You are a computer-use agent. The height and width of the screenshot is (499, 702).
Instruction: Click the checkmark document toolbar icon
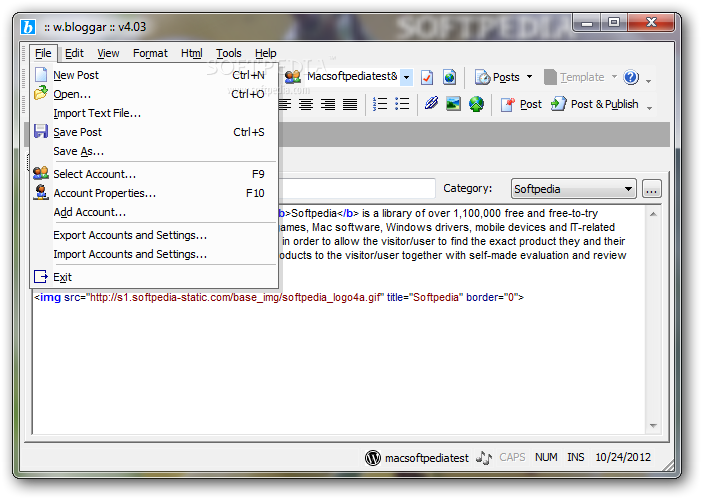(427, 77)
